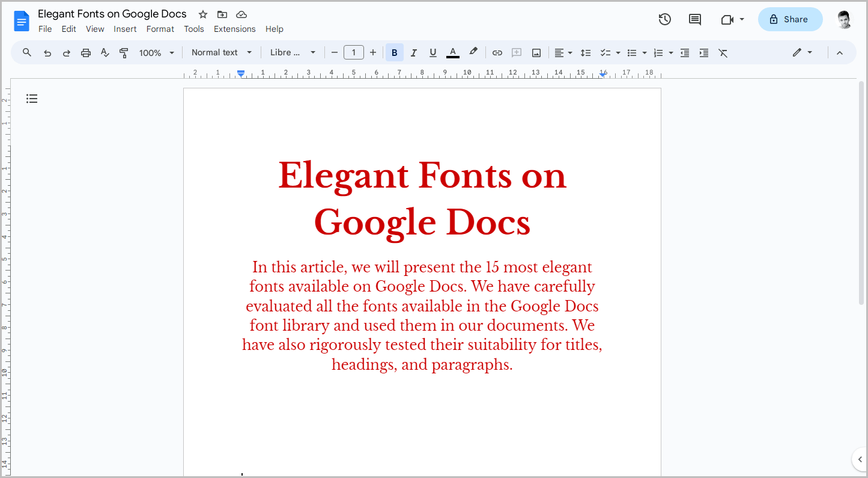868x478 pixels.
Task: Toggle bold formatting
Action: [394, 52]
